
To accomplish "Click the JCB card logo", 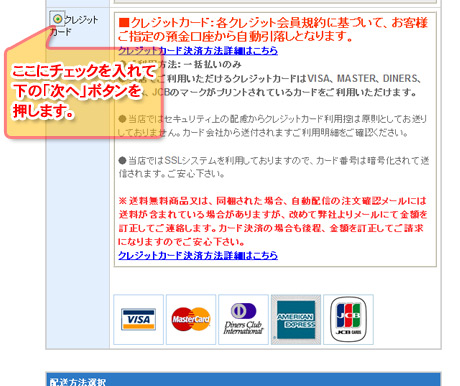I will coord(348,319).
